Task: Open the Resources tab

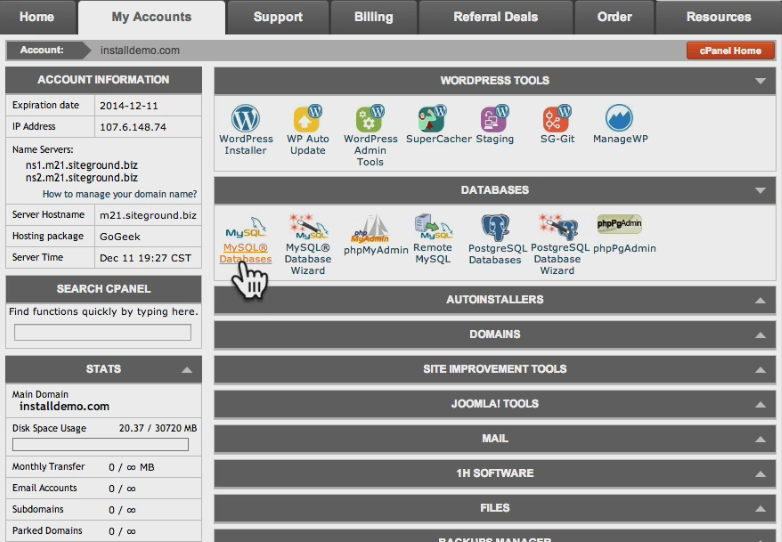Action: coord(719,17)
